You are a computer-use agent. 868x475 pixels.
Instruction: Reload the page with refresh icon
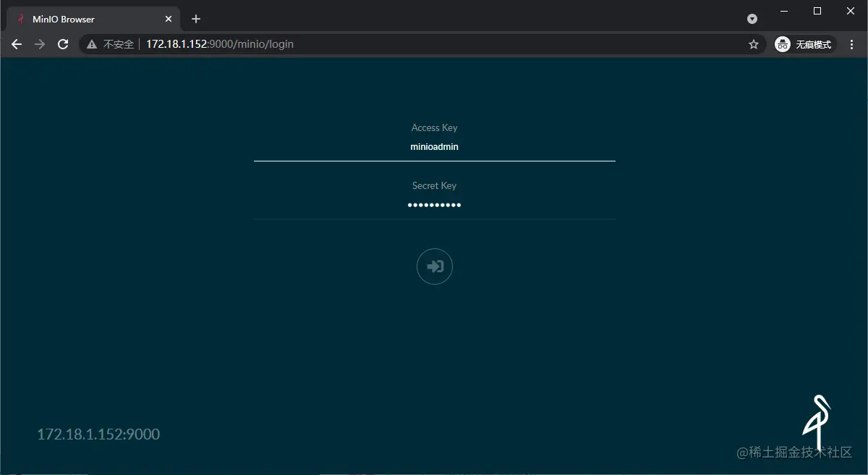pyautogui.click(x=63, y=44)
